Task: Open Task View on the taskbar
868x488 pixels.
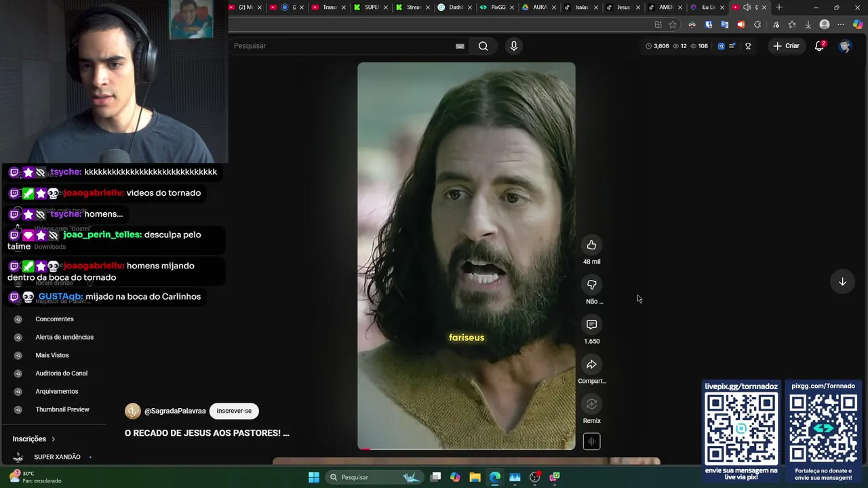Action: pyautogui.click(x=435, y=477)
